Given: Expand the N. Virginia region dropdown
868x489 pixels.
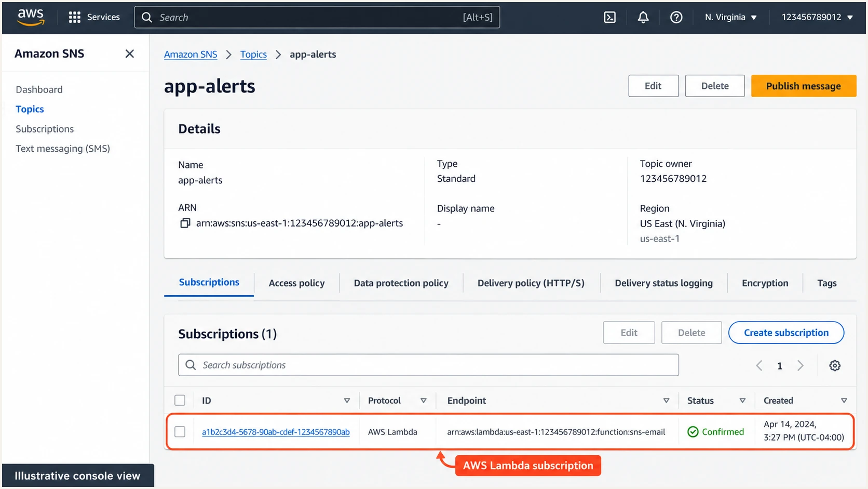Looking at the screenshot, I should pos(731,17).
